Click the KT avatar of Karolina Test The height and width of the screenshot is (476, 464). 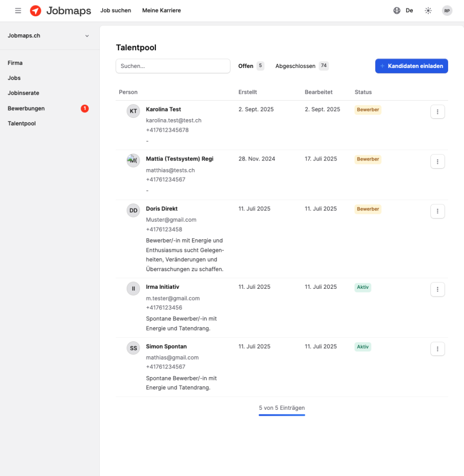click(133, 111)
